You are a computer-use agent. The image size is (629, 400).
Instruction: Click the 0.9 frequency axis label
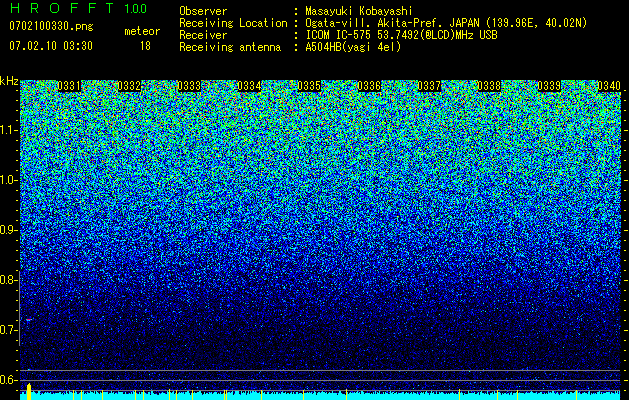click(8, 230)
